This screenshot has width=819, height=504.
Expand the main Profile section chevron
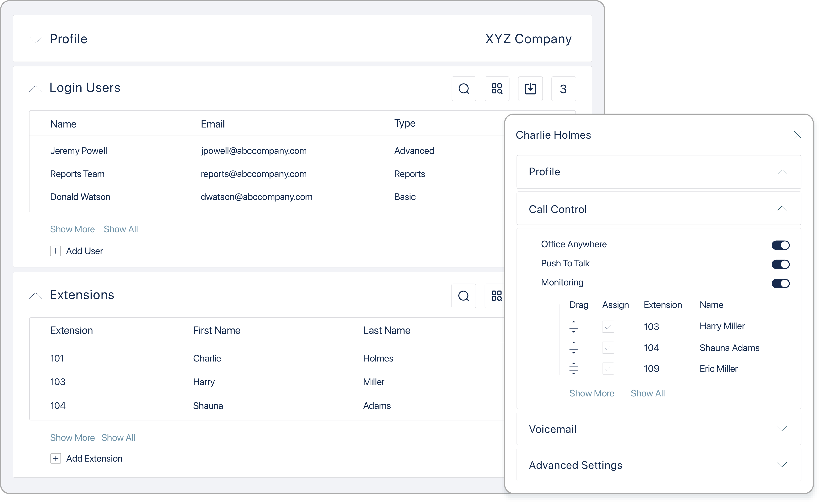pyautogui.click(x=36, y=39)
